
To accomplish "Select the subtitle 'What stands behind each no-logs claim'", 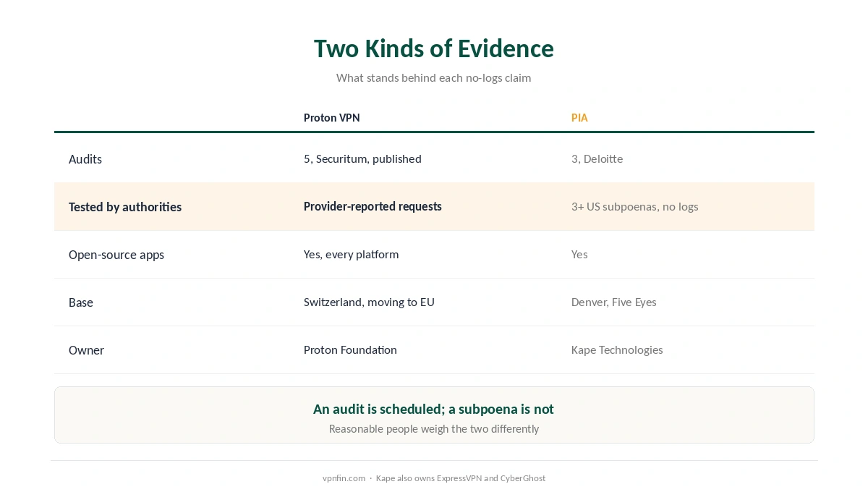I will pyautogui.click(x=434, y=78).
